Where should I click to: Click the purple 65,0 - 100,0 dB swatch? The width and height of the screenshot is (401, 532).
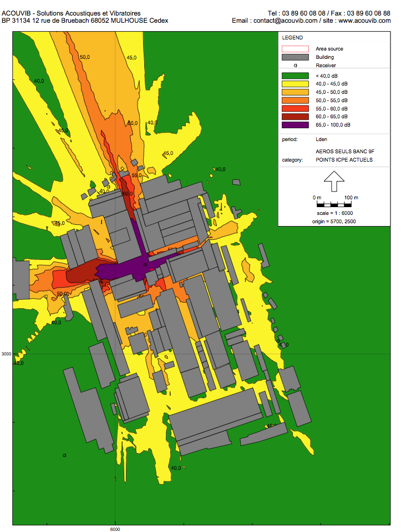pyautogui.click(x=295, y=125)
